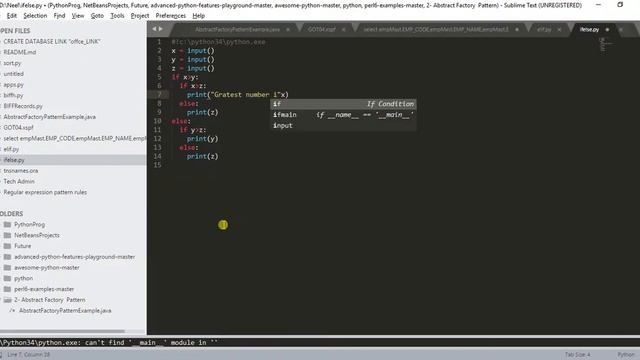This screenshot has width=640, height=360.
Task: Switch to AbstractFactoryPatternExample.java tab
Action: 237,29
